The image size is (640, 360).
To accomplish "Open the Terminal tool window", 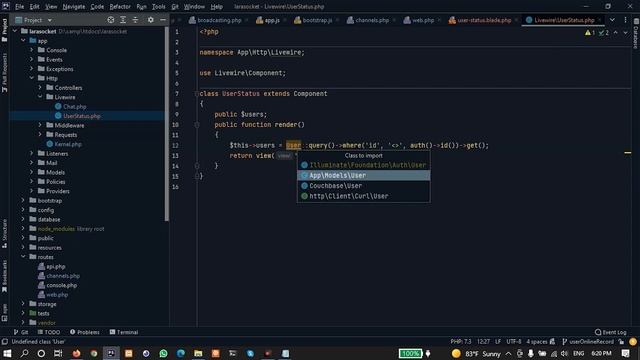I will coord(124,332).
